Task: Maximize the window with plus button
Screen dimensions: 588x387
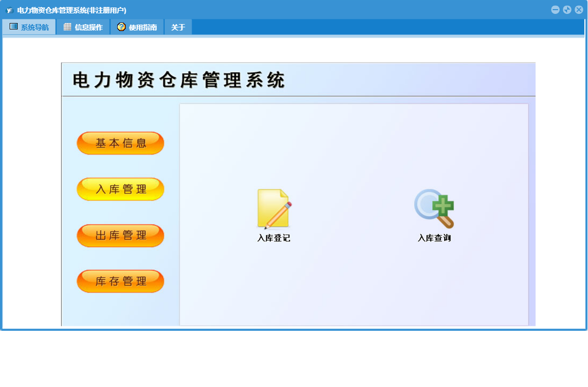Action: (567, 10)
